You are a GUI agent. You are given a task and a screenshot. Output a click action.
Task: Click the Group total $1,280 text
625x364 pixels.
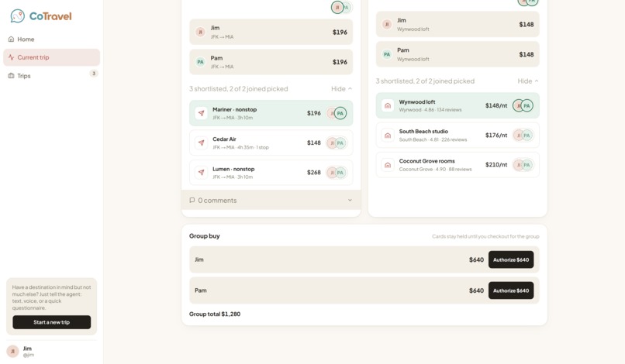click(x=215, y=314)
